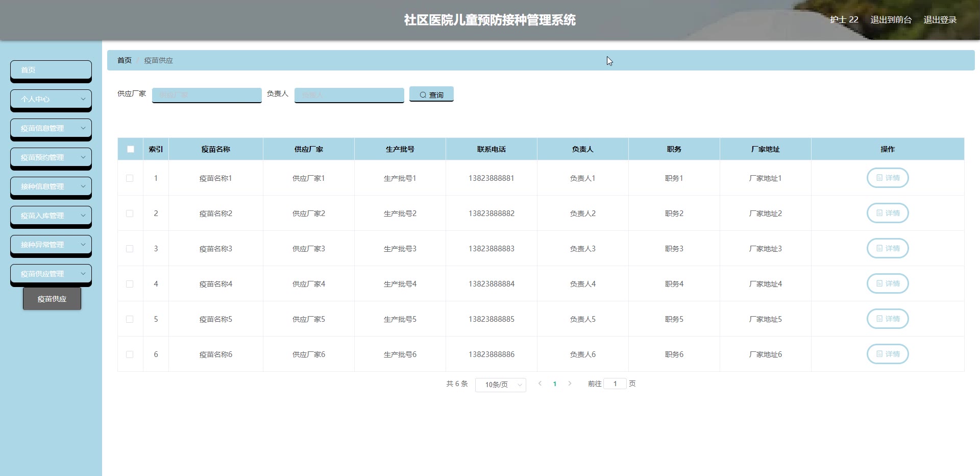Screen dimensions: 980x476
Task: Select page number 1 in pagination
Action: point(555,384)
